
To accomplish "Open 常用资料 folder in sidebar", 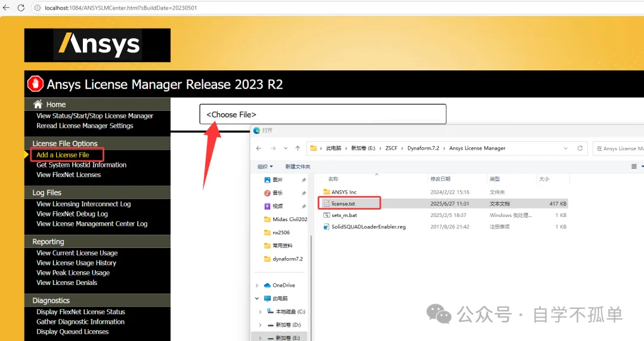I will [x=278, y=246].
